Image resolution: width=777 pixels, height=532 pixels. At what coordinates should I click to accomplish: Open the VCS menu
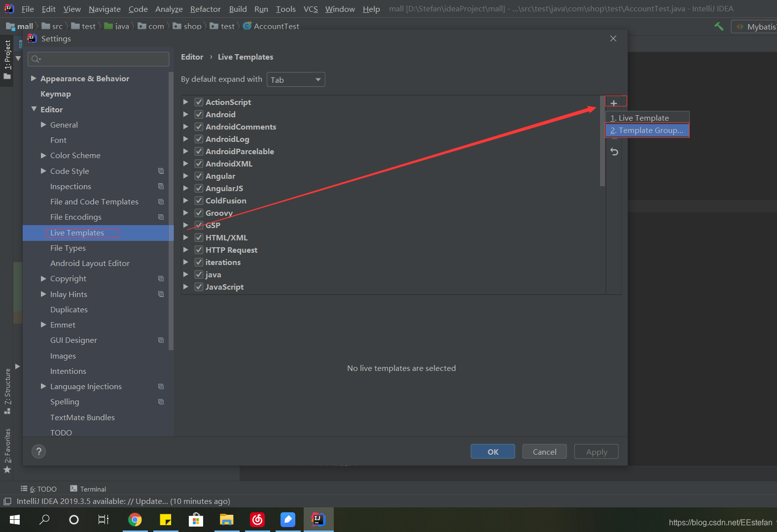(x=311, y=9)
